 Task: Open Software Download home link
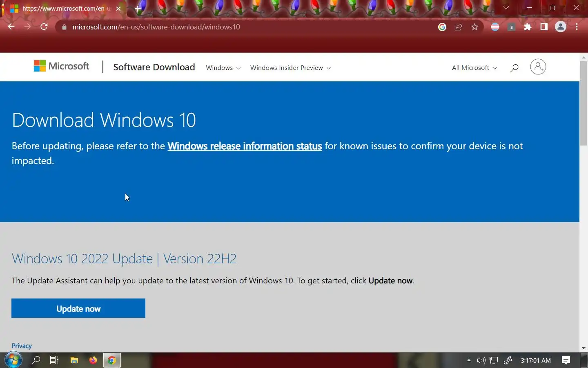[x=154, y=67]
